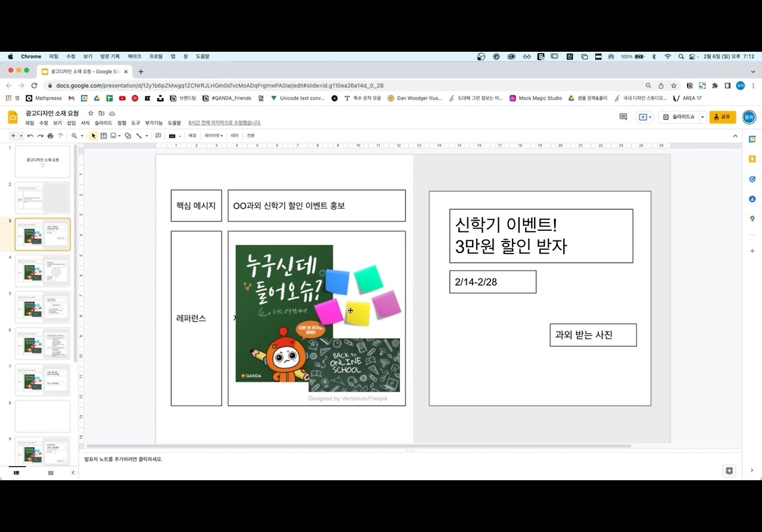Screen dimensions: 762x532
Task: Expand the 슬라이드쇼 presentation options dropdown
Action: click(702, 117)
